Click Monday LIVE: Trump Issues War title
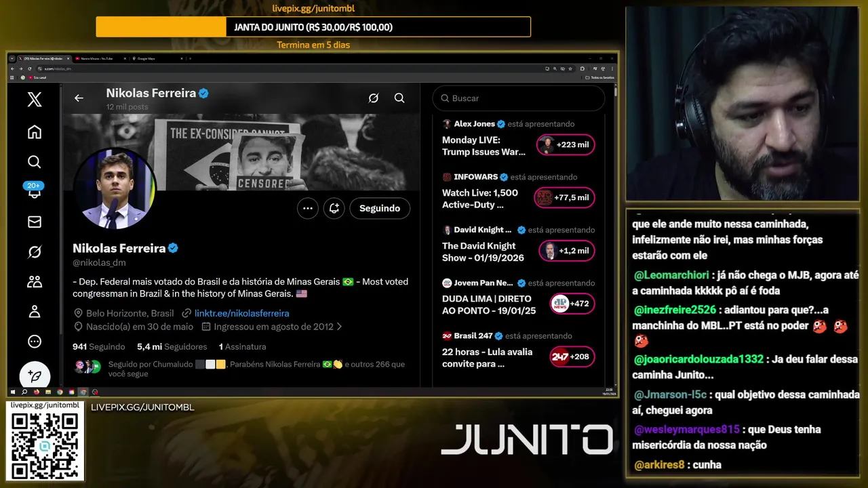Viewport: 868px width, 488px height. coord(484,146)
